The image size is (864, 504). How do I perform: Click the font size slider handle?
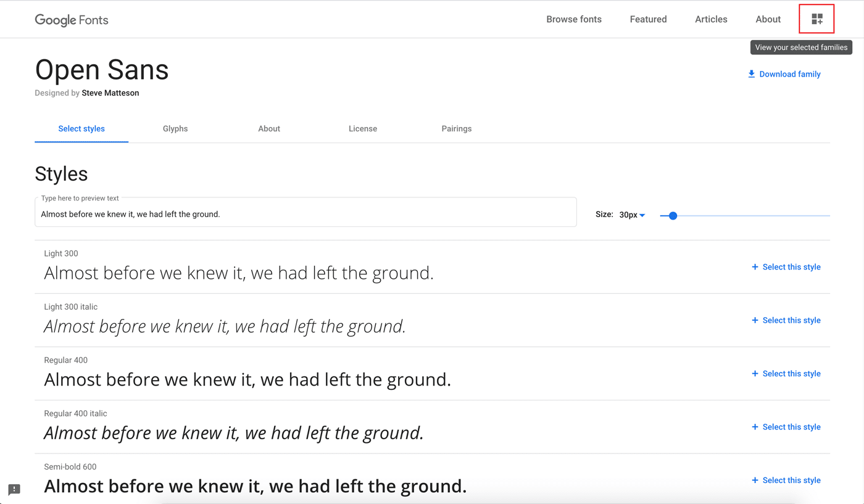(x=673, y=215)
